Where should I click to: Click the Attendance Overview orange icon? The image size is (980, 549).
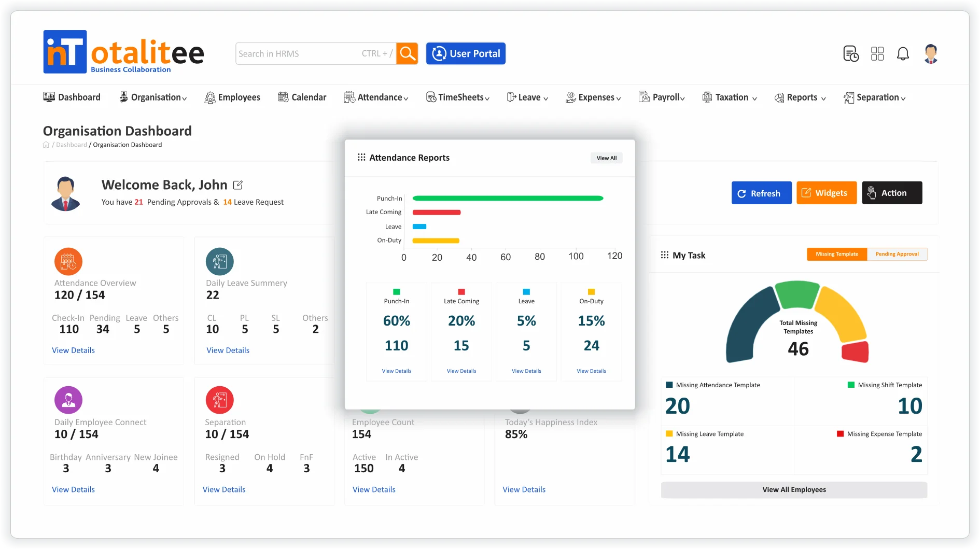click(x=68, y=261)
